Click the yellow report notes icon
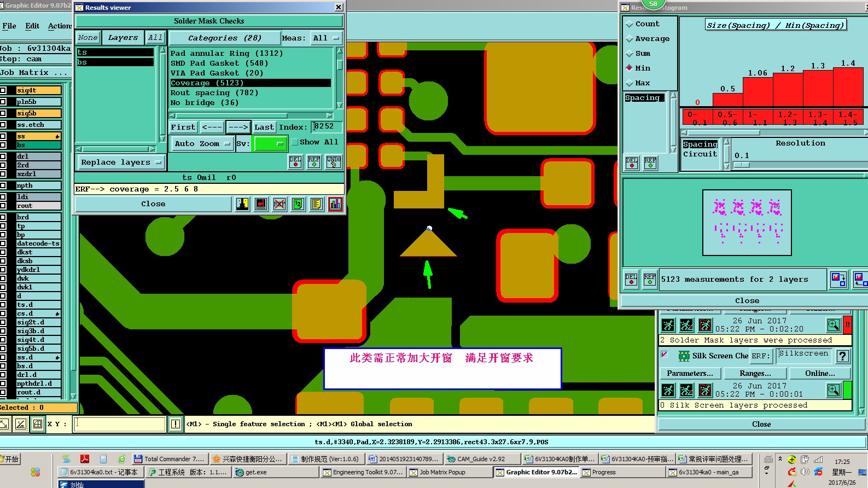 317,204
